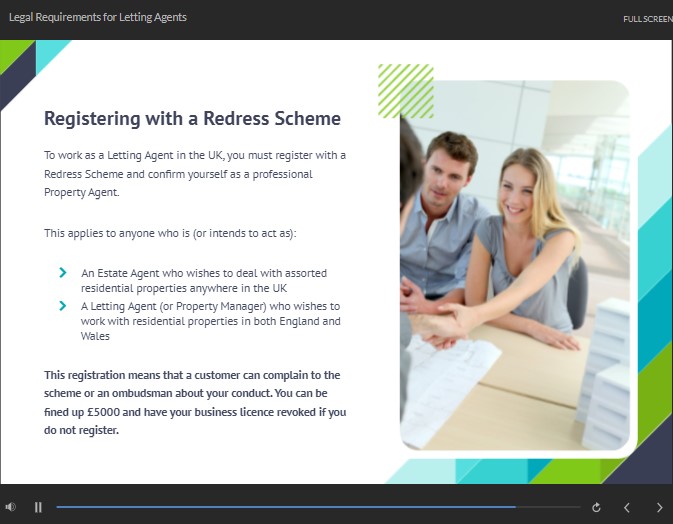This screenshot has width=673, height=524.
Task: Click the bold paragraph about £5000 fine
Action: [x=195, y=403]
